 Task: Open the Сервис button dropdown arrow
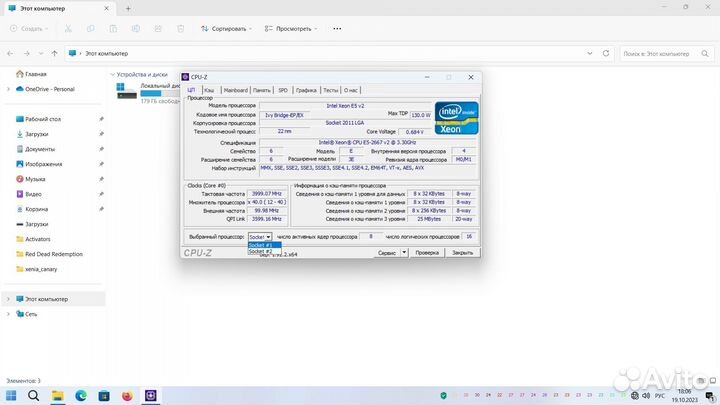pos(404,253)
